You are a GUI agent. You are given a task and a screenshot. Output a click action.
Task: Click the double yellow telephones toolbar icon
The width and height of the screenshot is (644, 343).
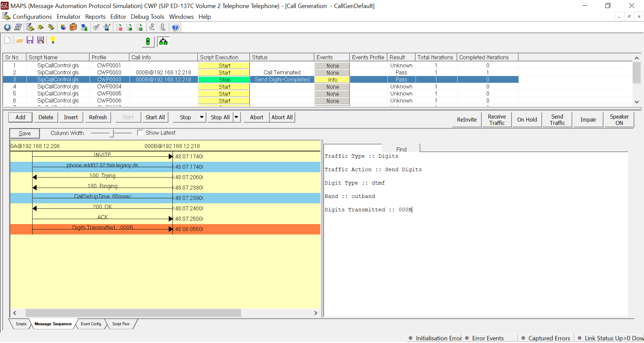[x=51, y=27]
